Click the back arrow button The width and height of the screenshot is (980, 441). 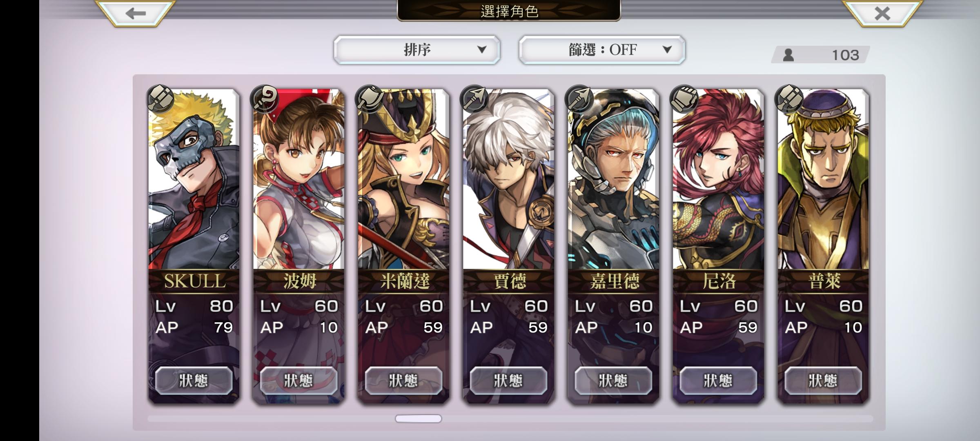[136, 13]
